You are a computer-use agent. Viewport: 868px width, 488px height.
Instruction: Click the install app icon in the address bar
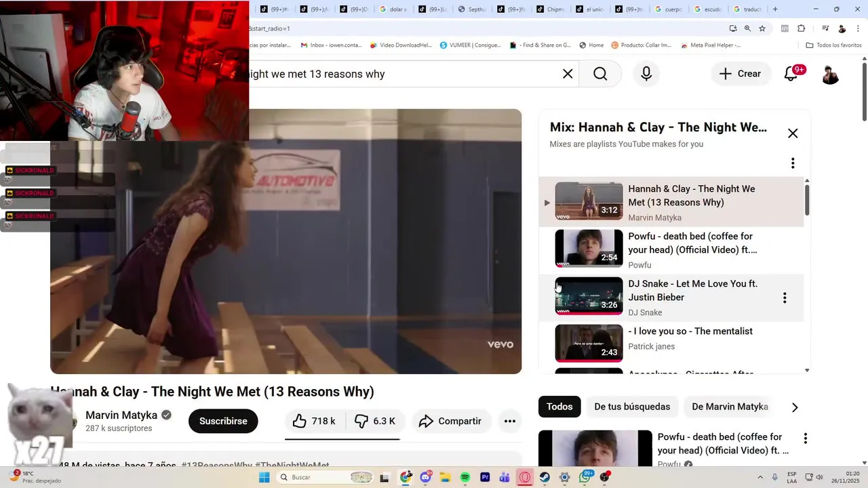[x=733, y=28]
